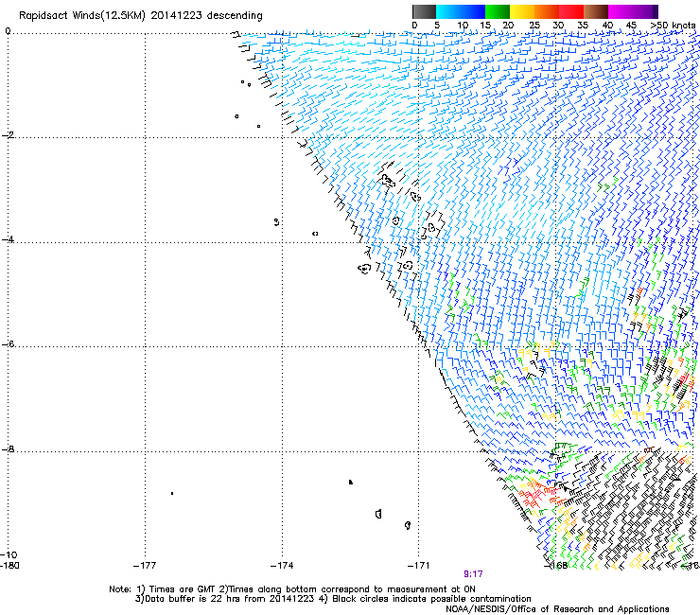Click the purple '9:17' time label
The width and height of the screenshot is (700, 615).
473,574
